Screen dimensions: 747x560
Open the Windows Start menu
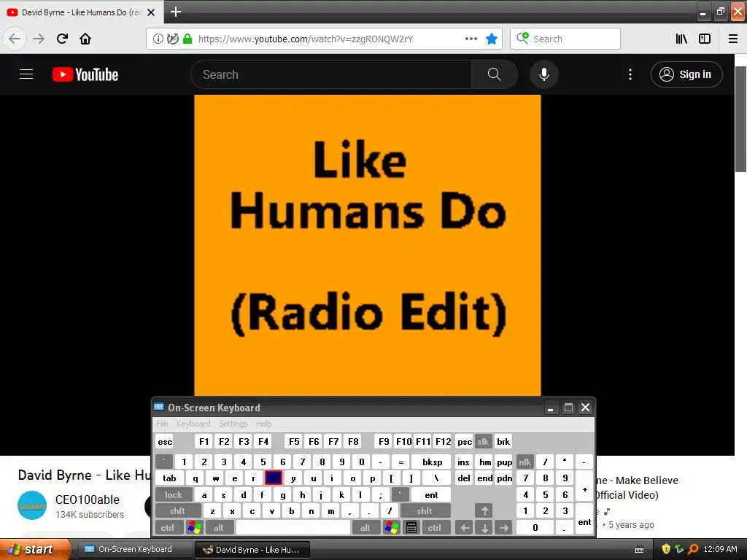34,549
